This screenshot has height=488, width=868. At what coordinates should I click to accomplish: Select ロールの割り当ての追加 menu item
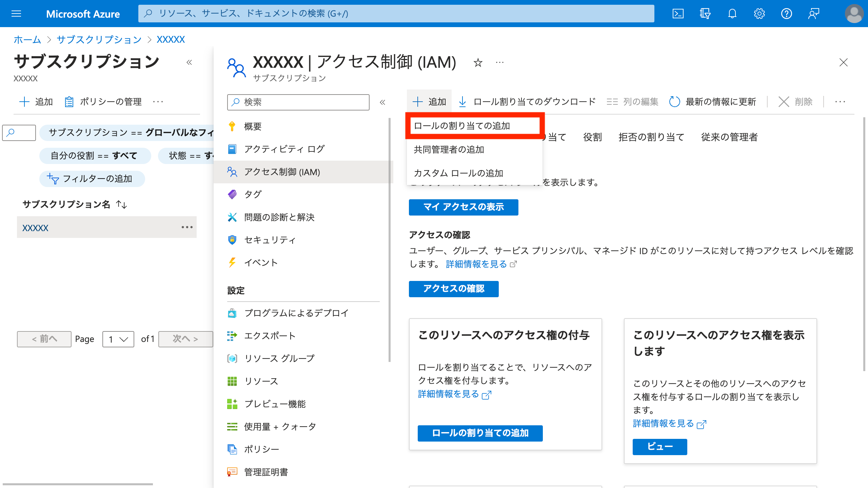(462, 126)
